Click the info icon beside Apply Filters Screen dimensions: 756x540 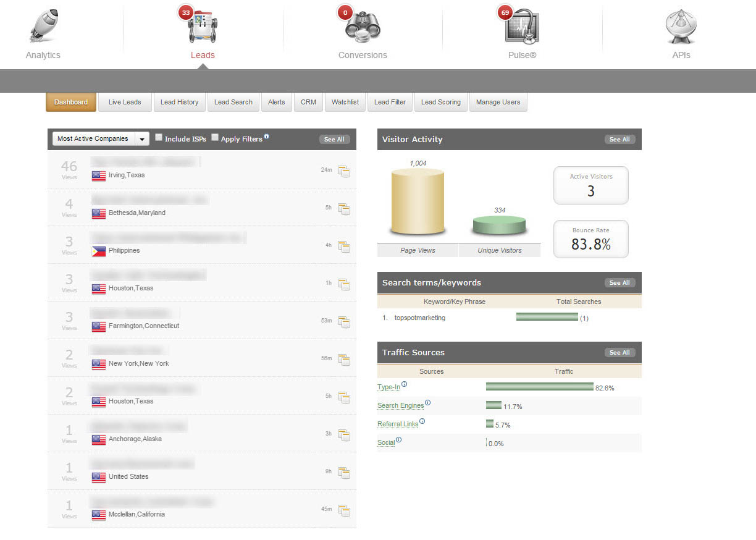pos(266,137)
